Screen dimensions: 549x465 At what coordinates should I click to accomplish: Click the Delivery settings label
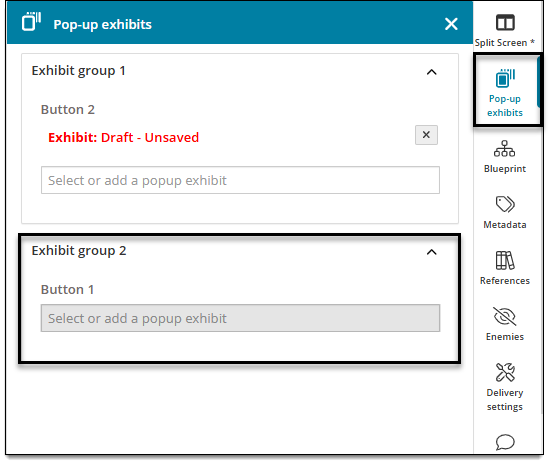(x=505, y=400)
